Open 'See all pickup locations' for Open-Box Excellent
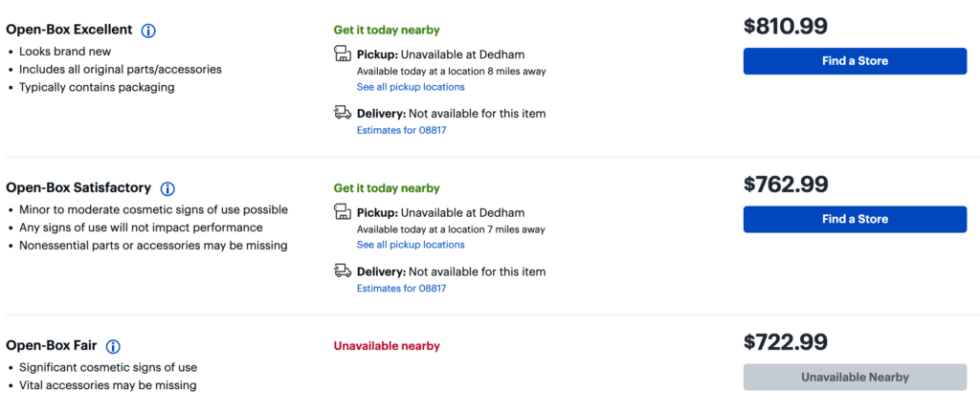The width and height of the screenshot is (980, 412). pos(411,87)
